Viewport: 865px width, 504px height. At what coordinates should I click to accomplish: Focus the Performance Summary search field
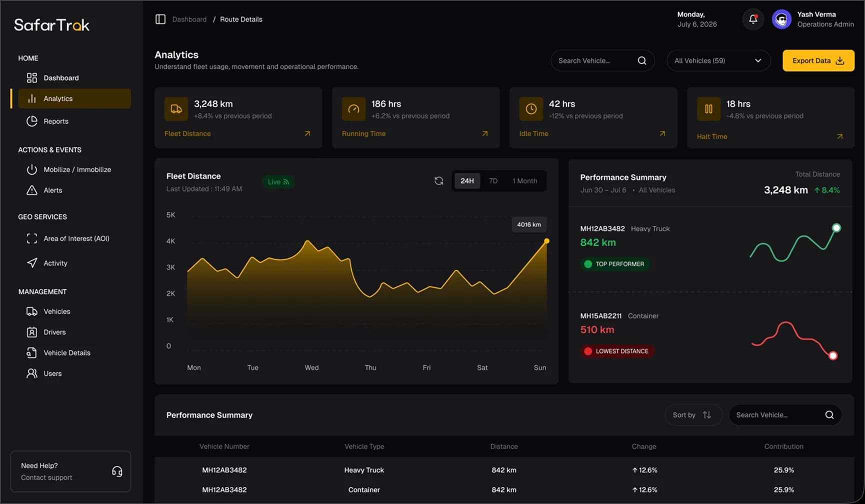coord(785,415)
